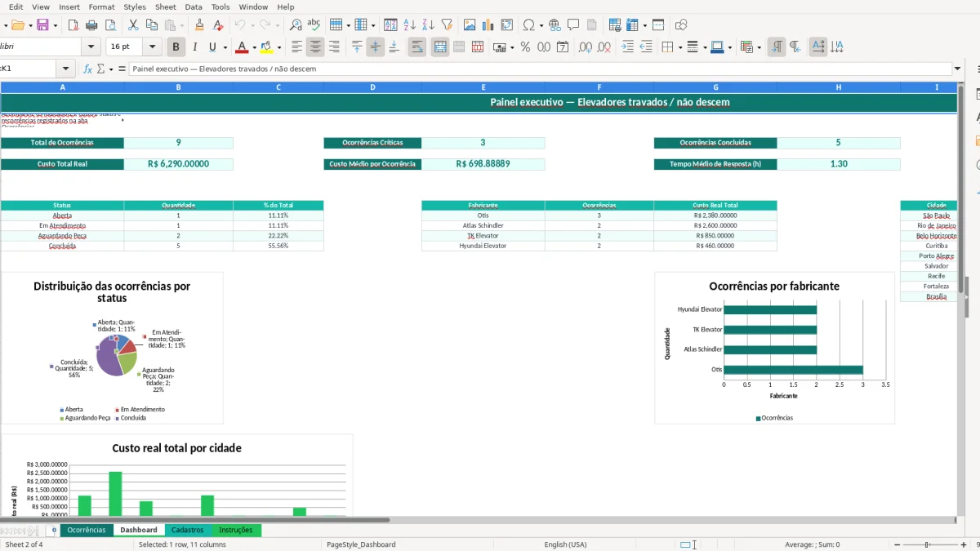Click the Print icon

click(x=91, y=25)
